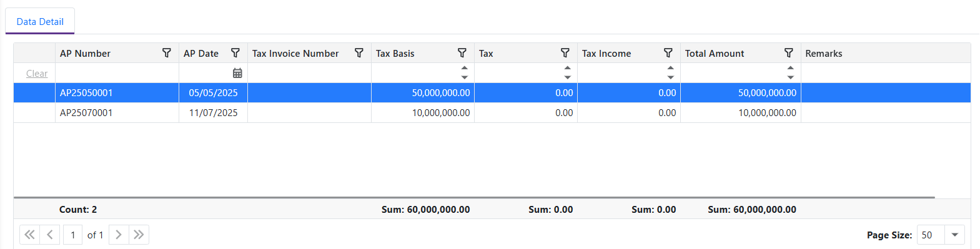Image resolution: width=980 pixels, height=249 pixels.
Task: Click the AP Number filter input
Action: click(117, 73)
